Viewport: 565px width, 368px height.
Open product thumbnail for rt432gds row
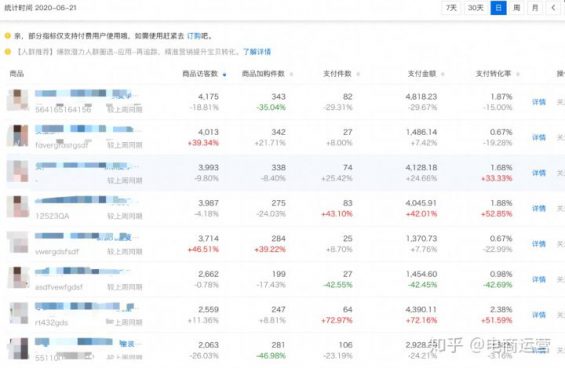coord(18,313)
